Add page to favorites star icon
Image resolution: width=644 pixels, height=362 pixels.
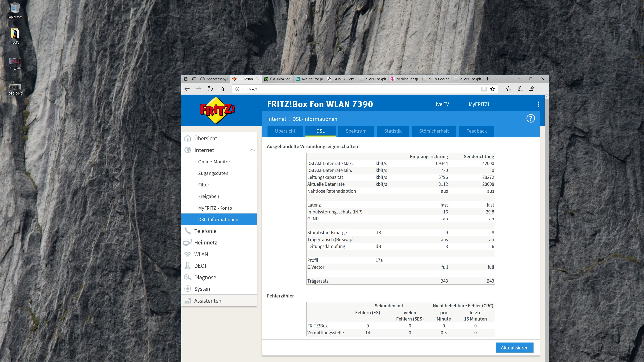click(492, 89)
